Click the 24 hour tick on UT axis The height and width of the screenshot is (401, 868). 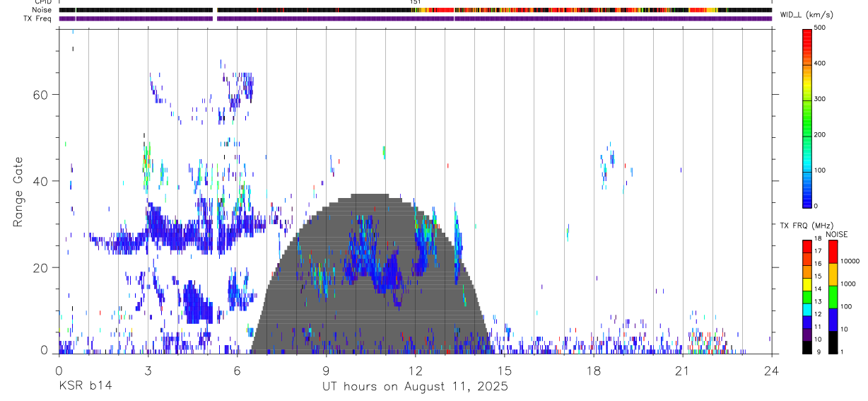(771, 370)
